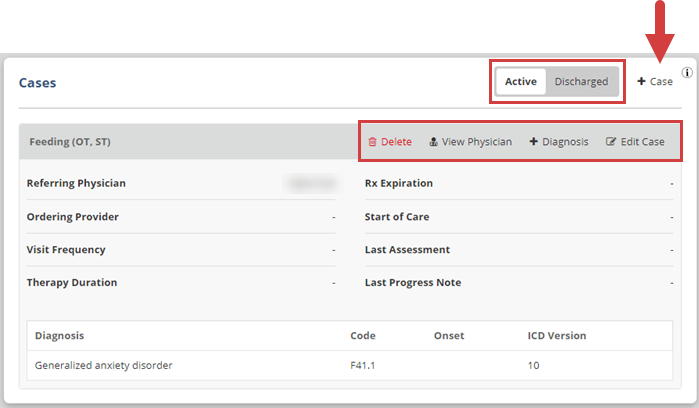Screen dimensions: 699x408
Task: Click the View Physician person icon
Action: [434, 142]
